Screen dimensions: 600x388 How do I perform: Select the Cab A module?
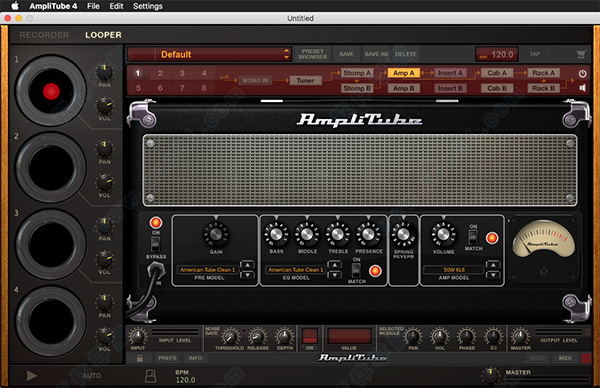tap(497, 73)
